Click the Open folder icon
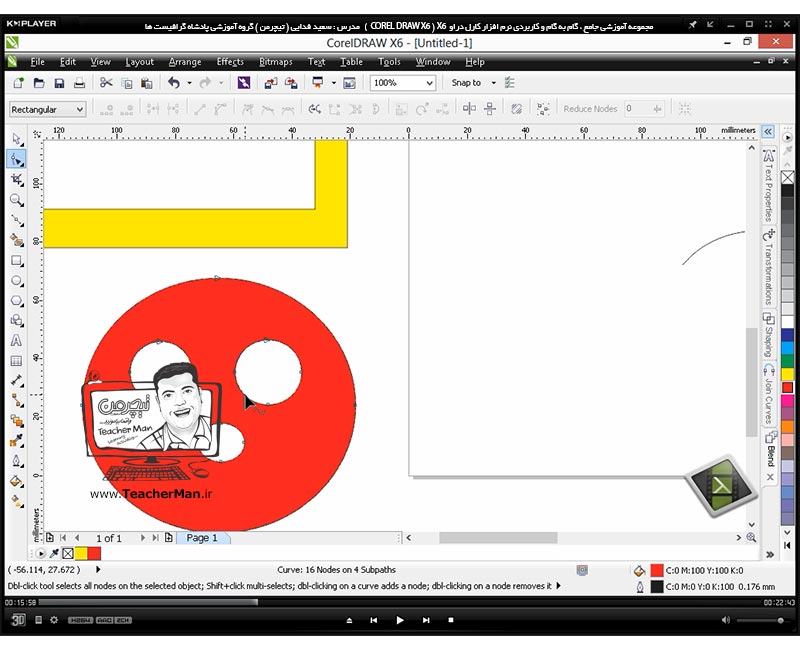This screenshot has width=800, height=650. coord(39,83)
